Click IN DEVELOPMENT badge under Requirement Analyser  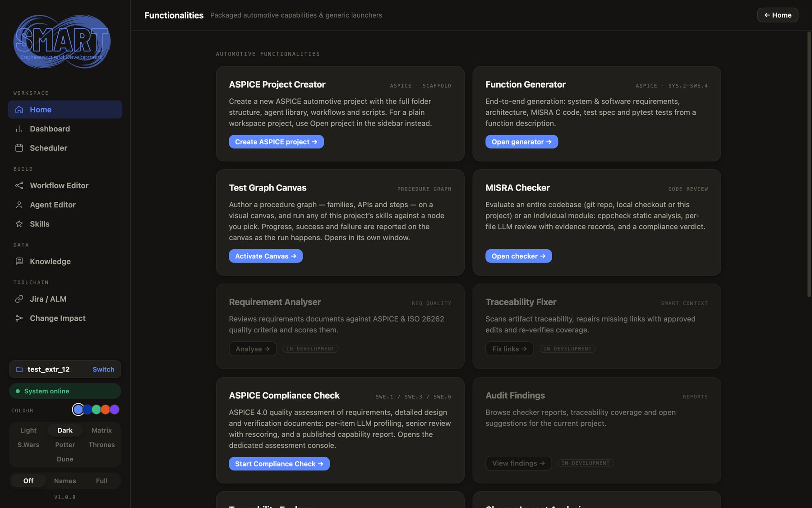[310, 349]
